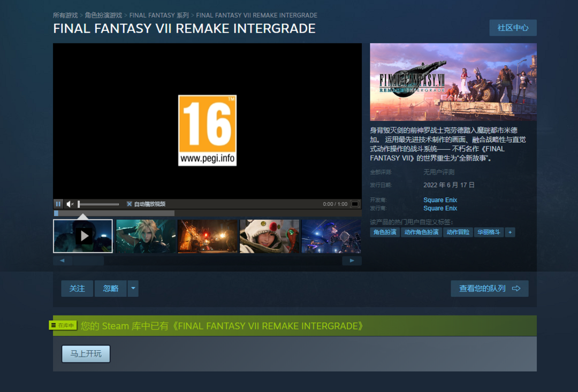Open 查看您的队列 queue button
The height and width of the screenshot is (392, 578).
tap(490, 288)
